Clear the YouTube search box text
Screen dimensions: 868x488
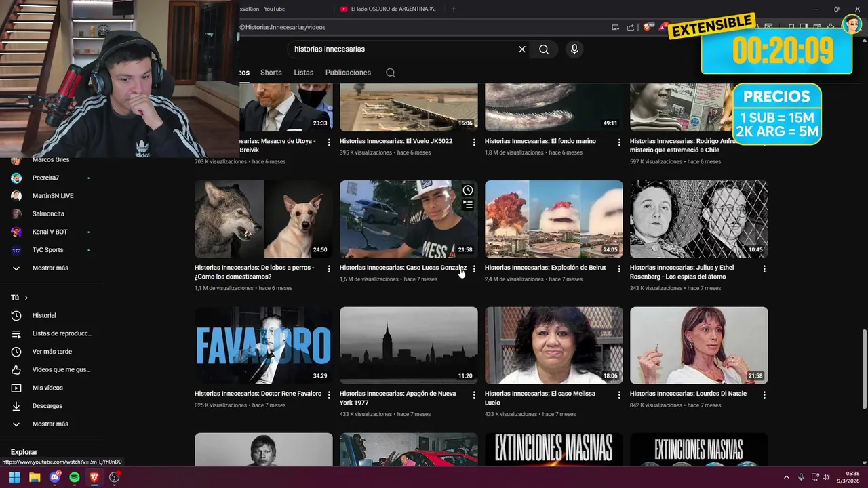coord(522,49)
